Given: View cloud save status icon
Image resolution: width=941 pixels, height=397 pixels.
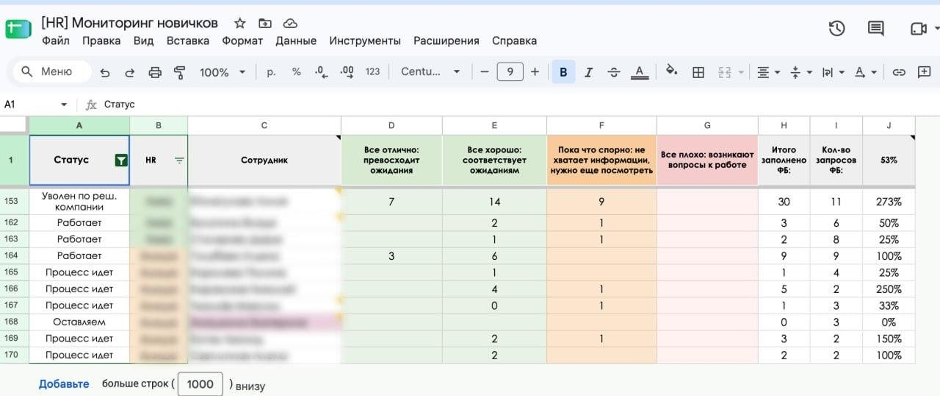Looking at the screenshot, I should point(290,23).
